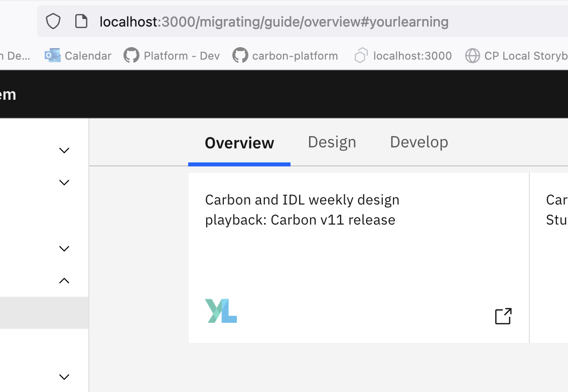Click the globe icon for CP Local Storybook
The height and width of the screenshot is (392, 568).
[472, 55]
